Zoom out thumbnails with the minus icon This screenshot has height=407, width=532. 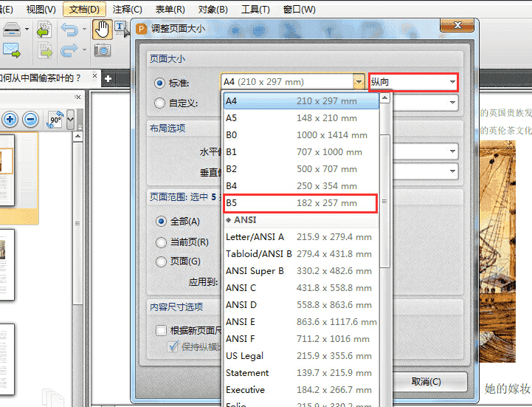click(30, 119)
